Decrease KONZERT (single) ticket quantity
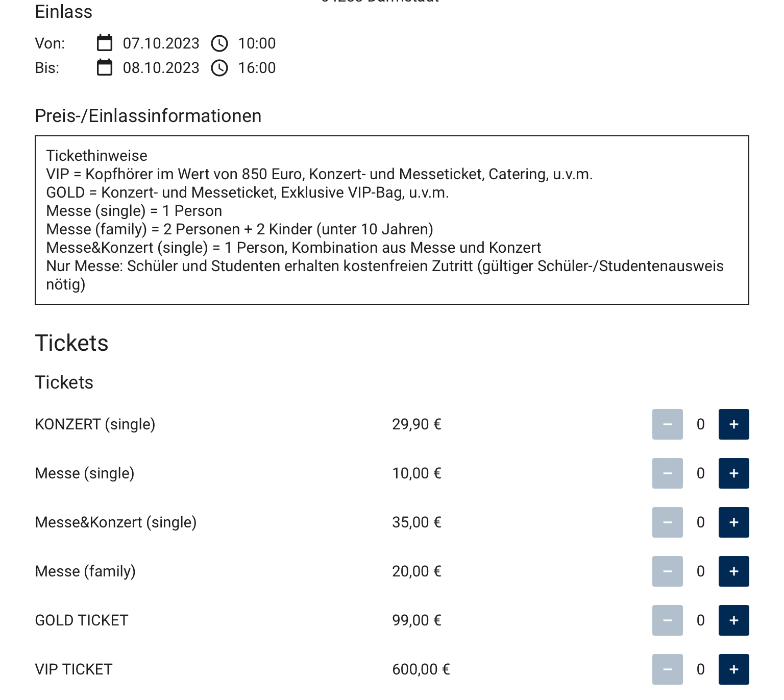This screenshot has height=700, width=784. tap(667, 424)
